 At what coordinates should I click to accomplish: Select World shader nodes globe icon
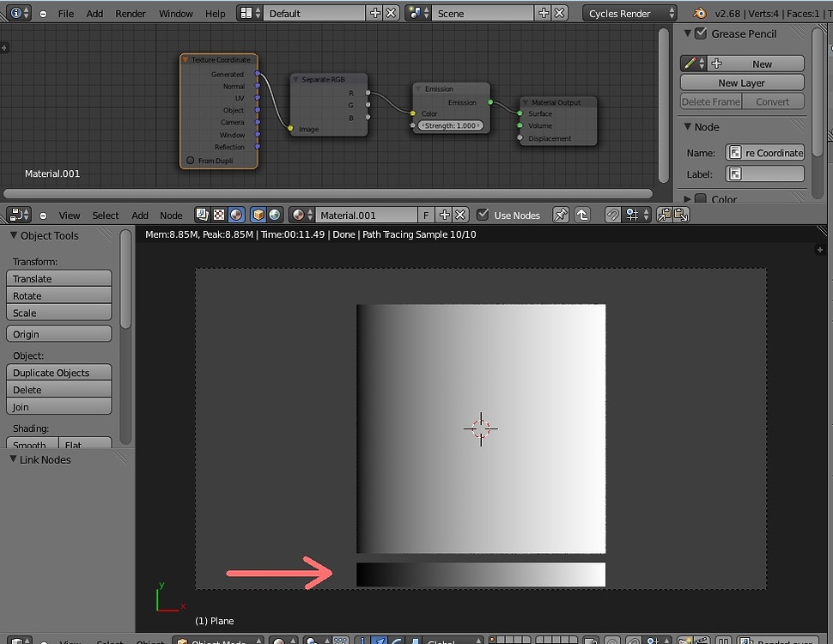pyautogui.click(x=275, y=215)
